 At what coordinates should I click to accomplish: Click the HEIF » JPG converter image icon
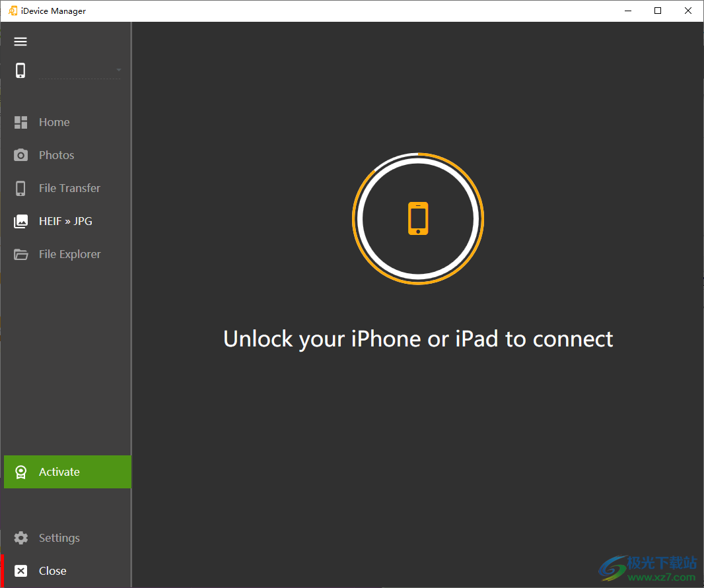(x=20, y=221)
